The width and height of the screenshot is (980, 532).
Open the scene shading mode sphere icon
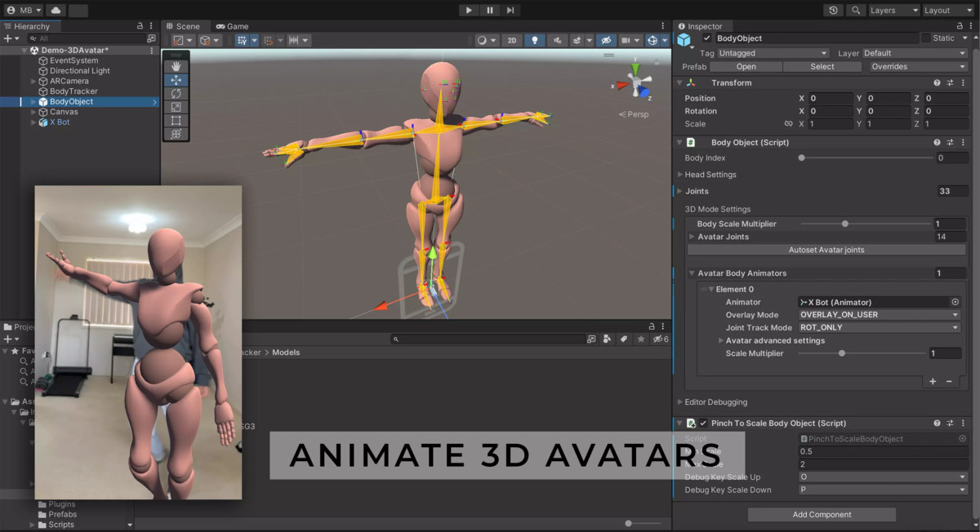click(x=482, y=40)
